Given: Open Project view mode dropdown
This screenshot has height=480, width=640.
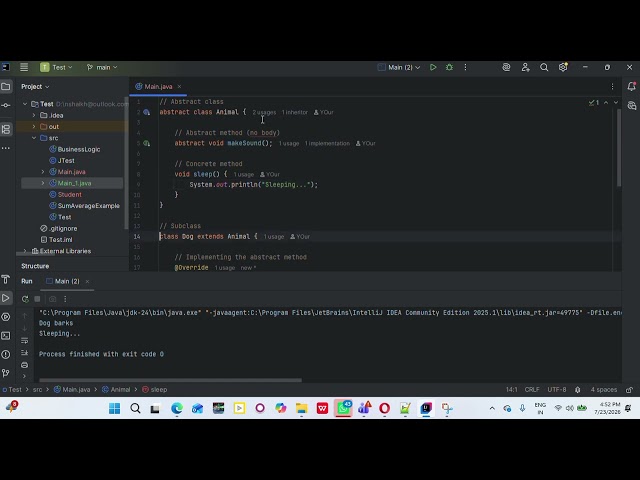Looking at the screenshot, I should [x=35, y=87].
